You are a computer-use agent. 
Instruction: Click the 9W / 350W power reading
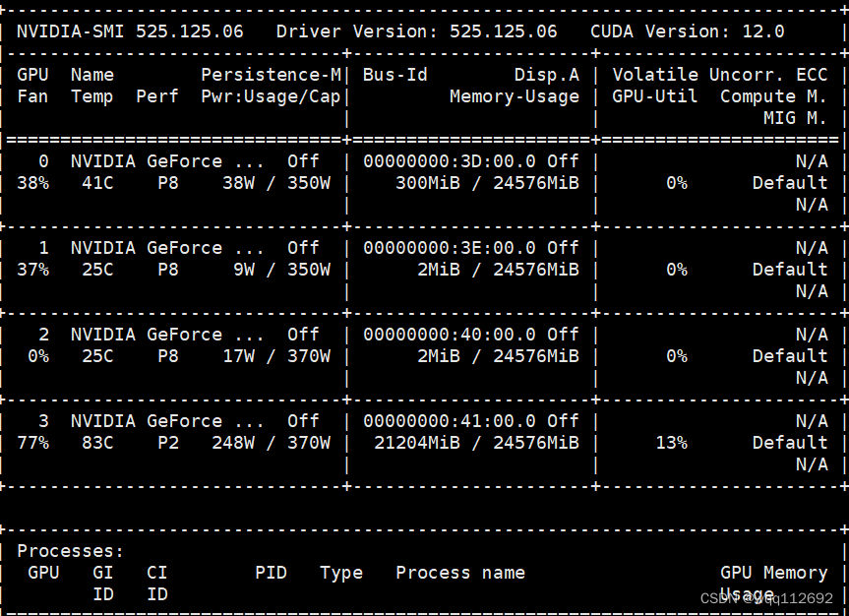pos(281,270)
